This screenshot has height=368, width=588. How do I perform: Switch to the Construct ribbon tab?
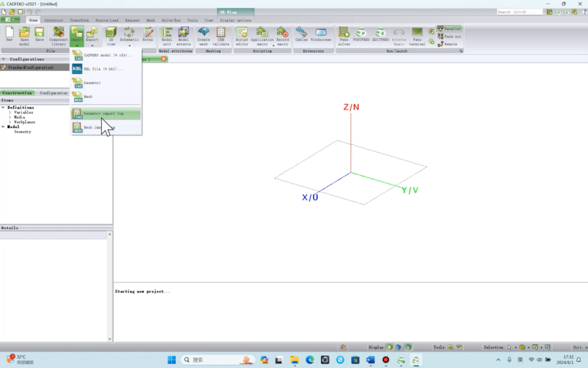[x=54, y=20]
